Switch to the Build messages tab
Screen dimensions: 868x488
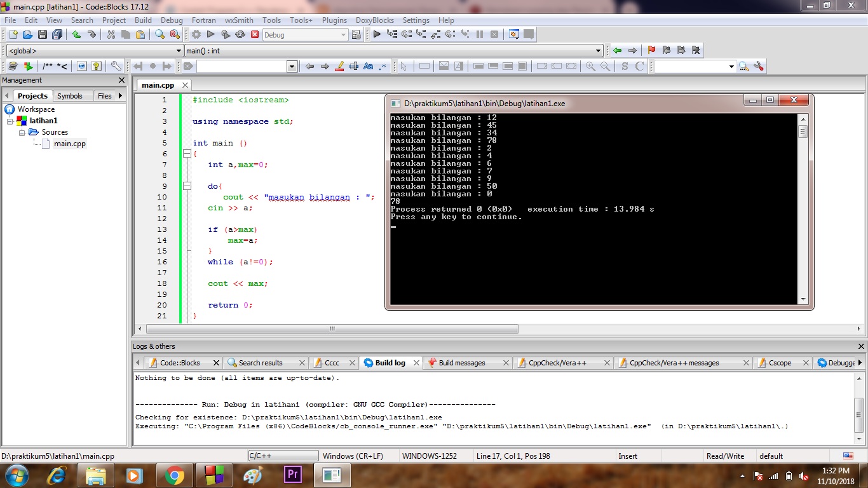(462, 363)
